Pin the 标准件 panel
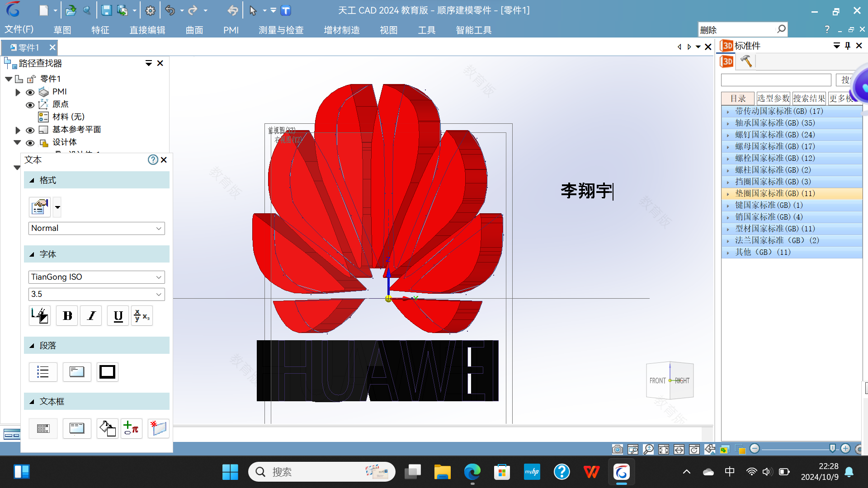This screenshot has width=868, height=488. coord(848,46)
